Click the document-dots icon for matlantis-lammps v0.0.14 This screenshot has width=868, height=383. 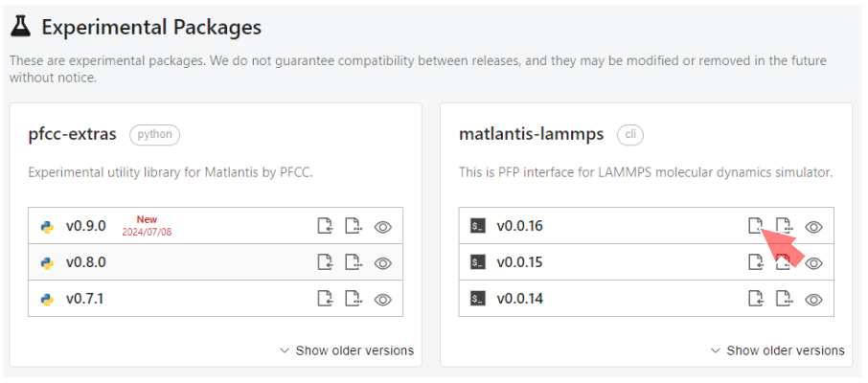point(785,299)
